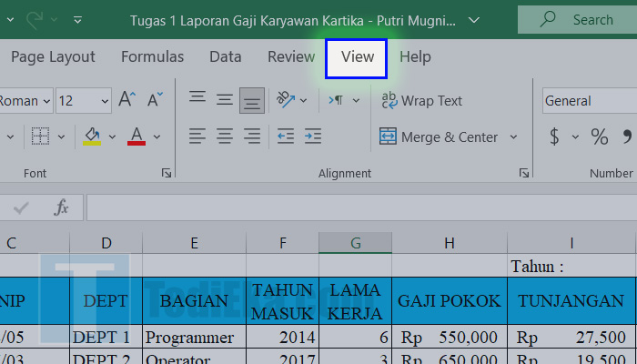Increase font size with larger A icon
Viewport: 637px width, 364px height.
pyautogui.click(x=127, y=99)
